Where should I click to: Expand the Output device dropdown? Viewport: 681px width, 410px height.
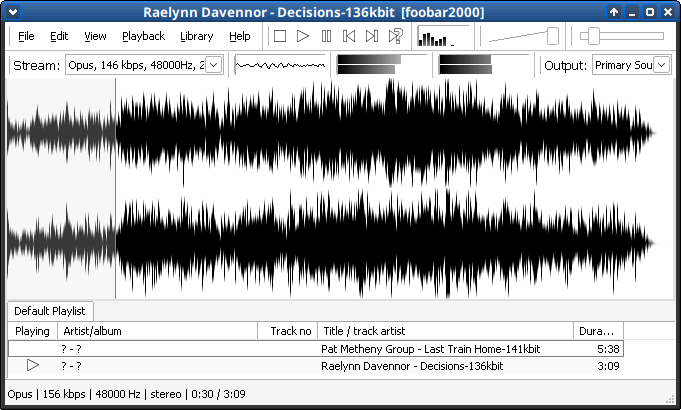pyautogui.click(x=661, y=65)
